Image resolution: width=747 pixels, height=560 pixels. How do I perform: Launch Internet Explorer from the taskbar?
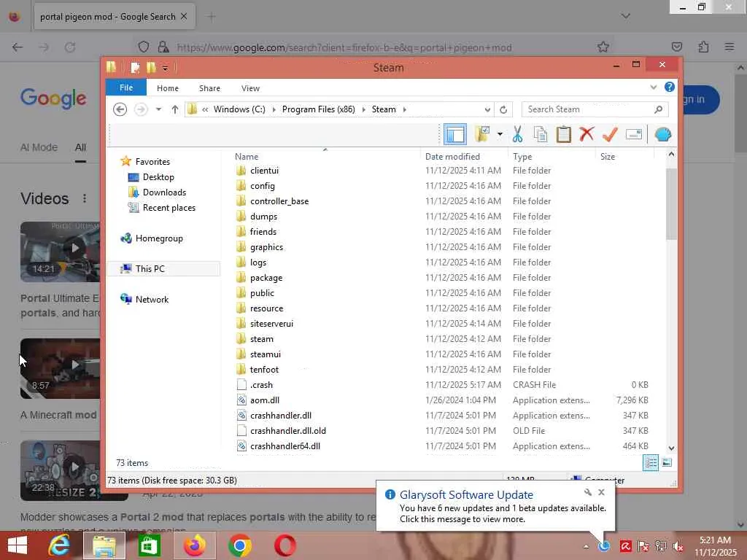point(59,545)
